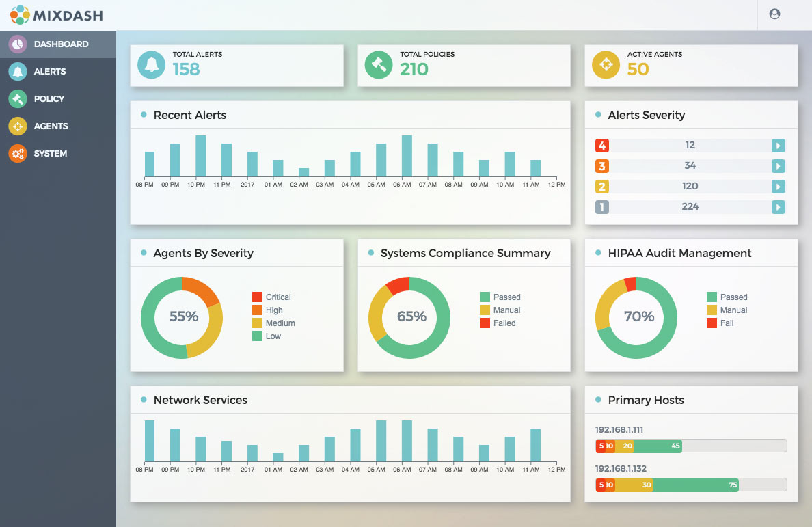Click the 10 PM bar in Recent Alerts
Image resolution: width=812 pixels, height=527 pixels.
tap(201, 157)
